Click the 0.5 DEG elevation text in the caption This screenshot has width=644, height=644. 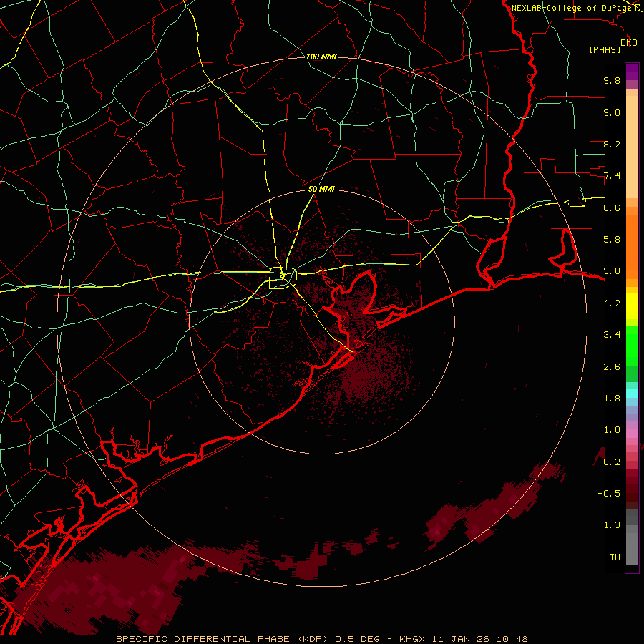(x=358, y=639)
